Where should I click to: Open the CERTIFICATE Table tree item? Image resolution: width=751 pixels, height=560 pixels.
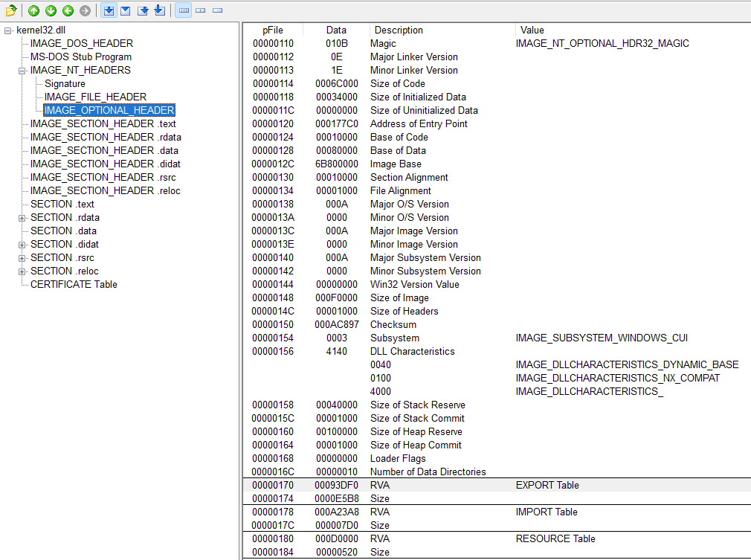coord(74,285)
